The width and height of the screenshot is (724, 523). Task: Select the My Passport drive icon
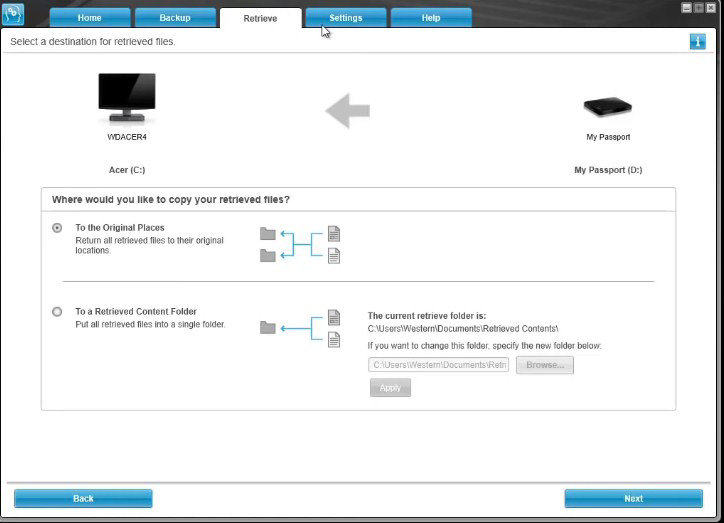tap(608, 108)
